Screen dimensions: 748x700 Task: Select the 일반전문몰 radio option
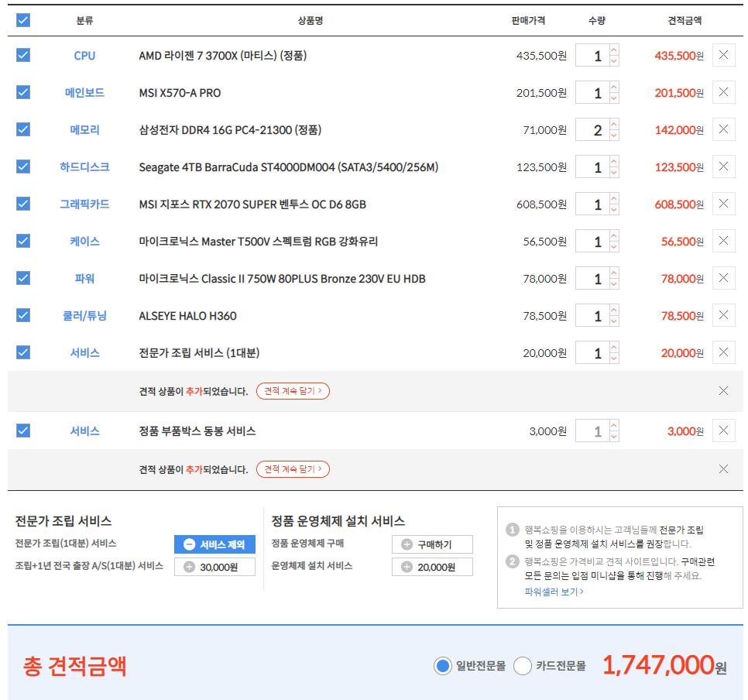click(443, 666)
